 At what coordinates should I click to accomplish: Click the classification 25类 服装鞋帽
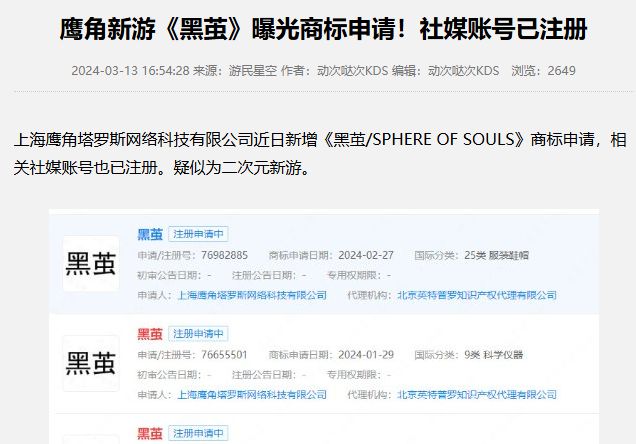496,255
